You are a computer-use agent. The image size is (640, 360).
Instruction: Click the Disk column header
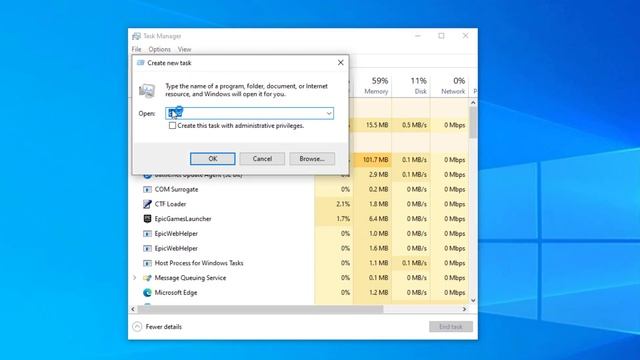(x=411, y=86)
